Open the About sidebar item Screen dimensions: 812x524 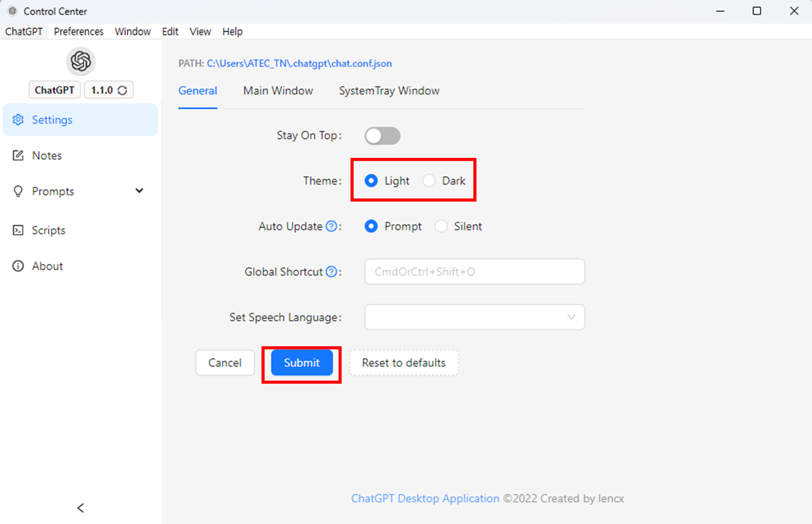(x=80, y=266)
